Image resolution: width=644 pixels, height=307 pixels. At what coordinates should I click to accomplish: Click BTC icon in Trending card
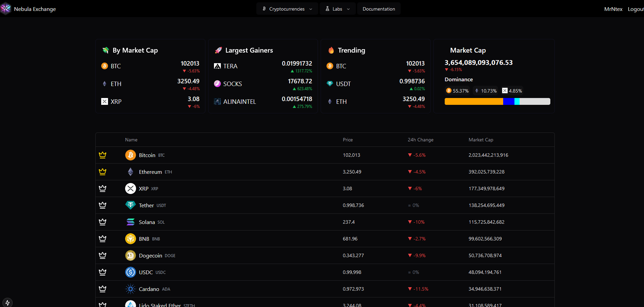pos(330,66)
